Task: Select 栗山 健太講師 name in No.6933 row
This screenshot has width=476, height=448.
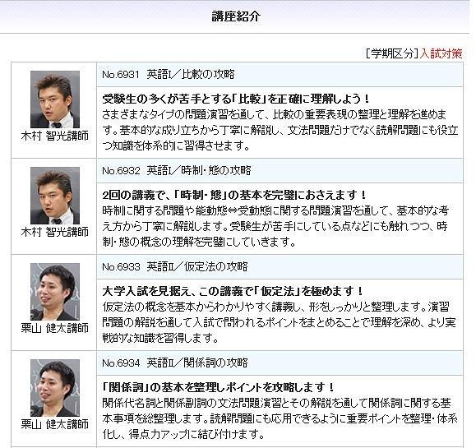Action: (55, 328)
